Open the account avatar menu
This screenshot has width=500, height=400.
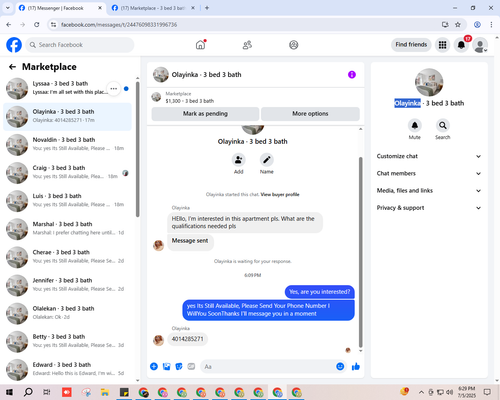tap(480, 45)
